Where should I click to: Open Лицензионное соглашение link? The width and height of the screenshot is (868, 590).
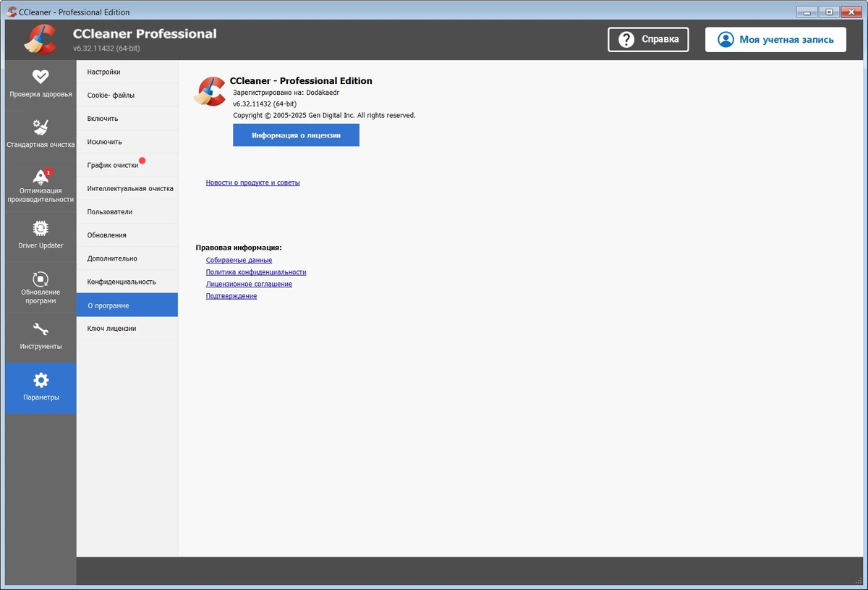coord(249,284)
